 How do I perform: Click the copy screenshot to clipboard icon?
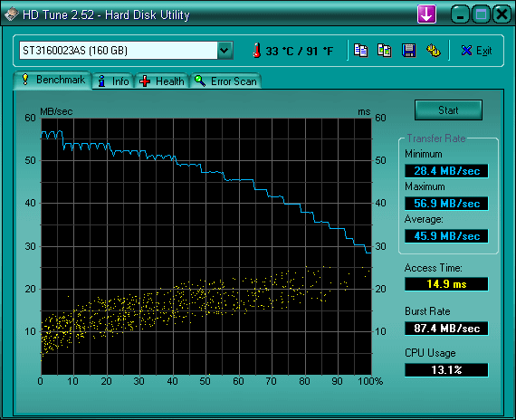tap(385, 51)
